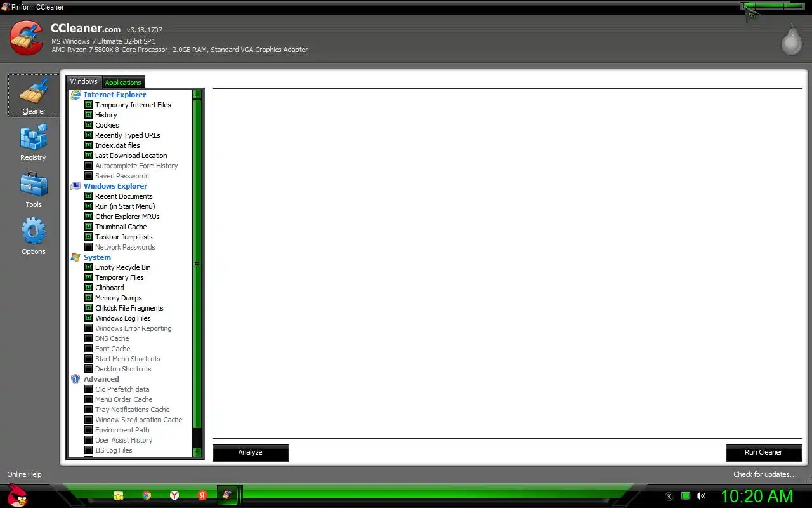Click the CCleaner taskbar button

point(227,495)
